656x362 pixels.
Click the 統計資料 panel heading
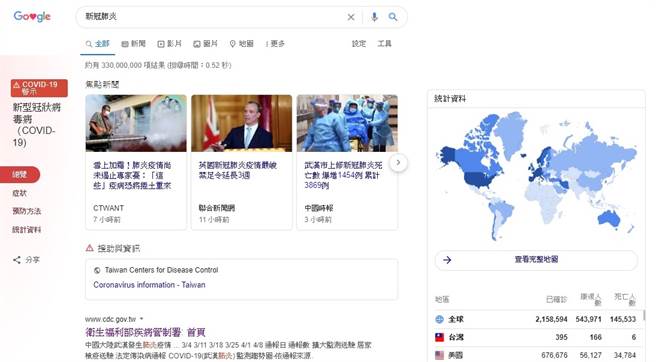coord(450,99)
